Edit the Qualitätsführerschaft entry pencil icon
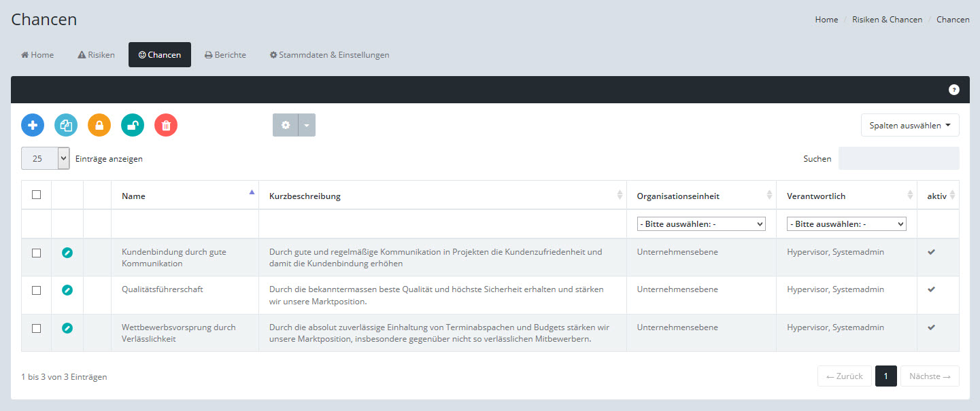The height and width of the screenshot is (411, 980). point(67,290)
